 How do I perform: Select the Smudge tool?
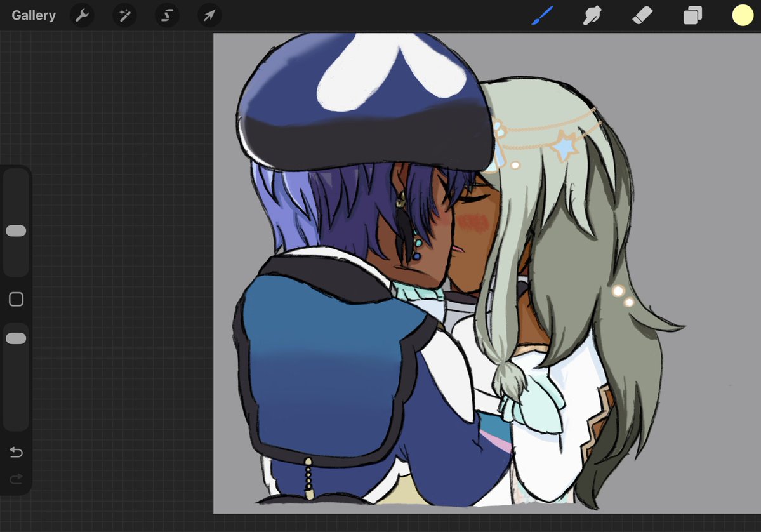coord(593,15)
